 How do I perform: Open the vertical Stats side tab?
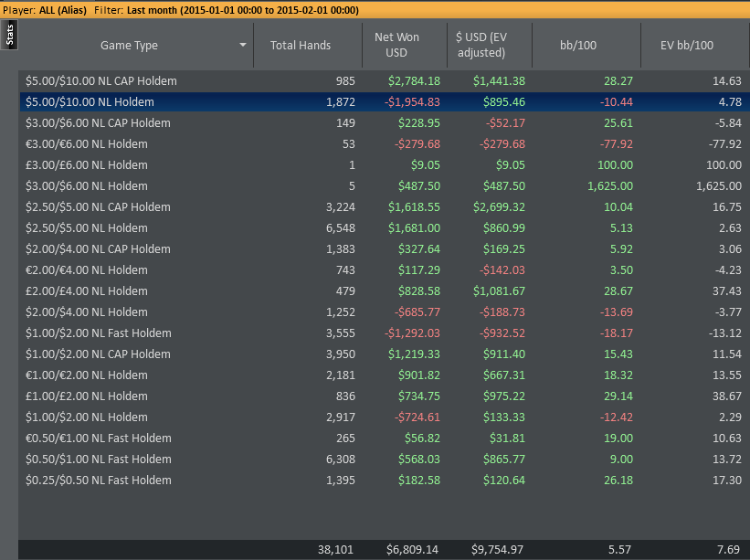[x=9, y=35]
